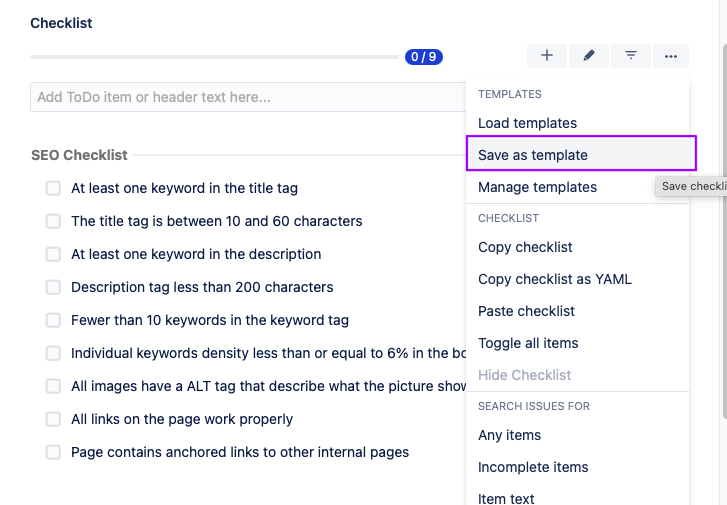Choose Save as template
Screen dimensions: 727x505
point(533,155)
